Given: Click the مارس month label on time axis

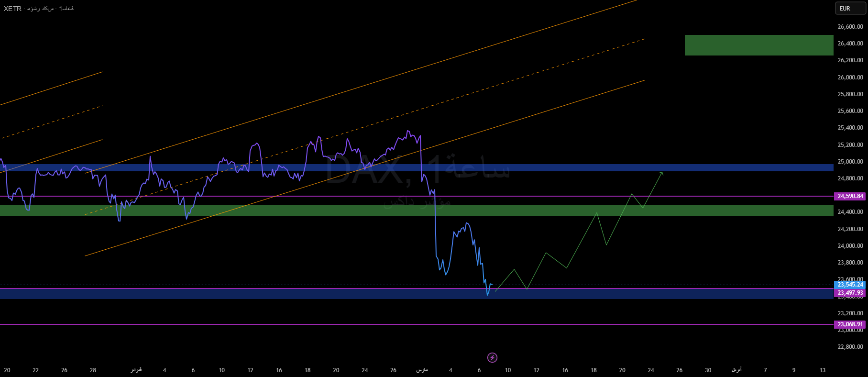Looking at the screenshot, I should coord(422,370).
